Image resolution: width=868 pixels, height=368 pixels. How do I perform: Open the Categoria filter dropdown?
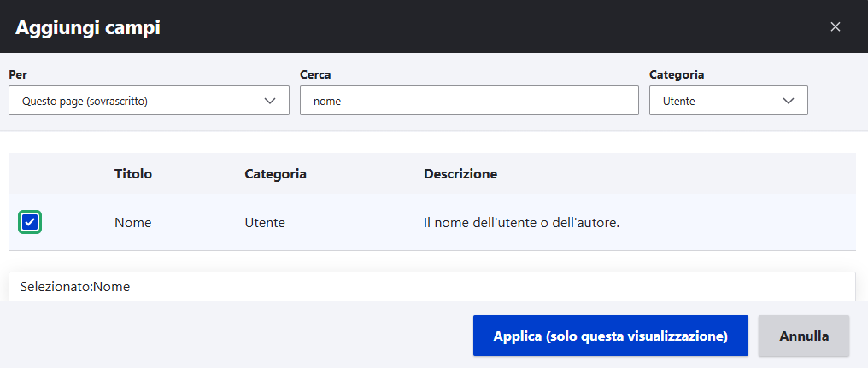tap(728, 101)
